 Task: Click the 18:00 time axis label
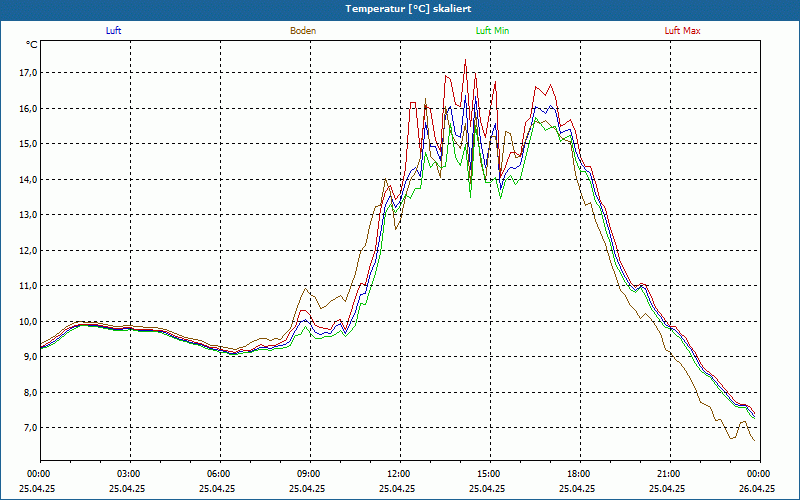click(580, 474)
